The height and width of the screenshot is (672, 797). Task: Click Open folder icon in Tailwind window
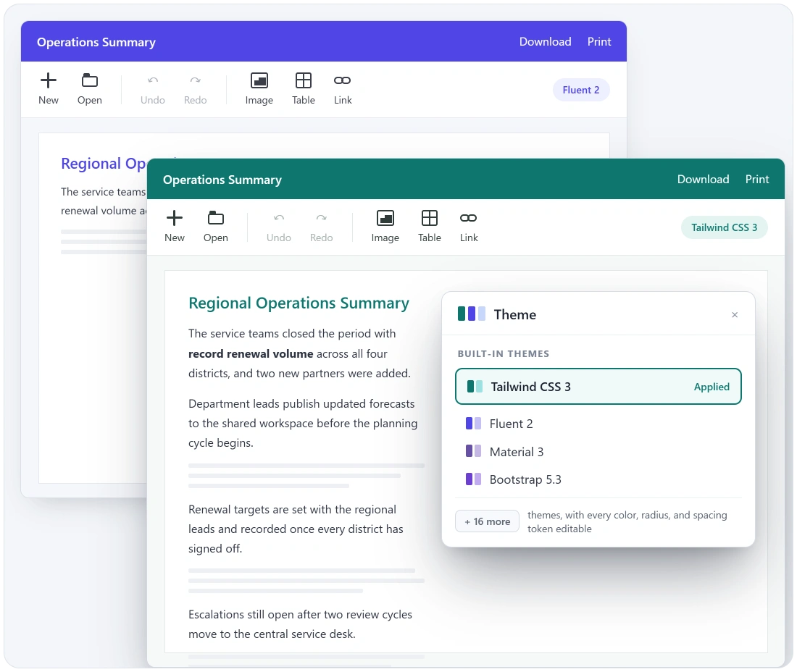(215, 218)
